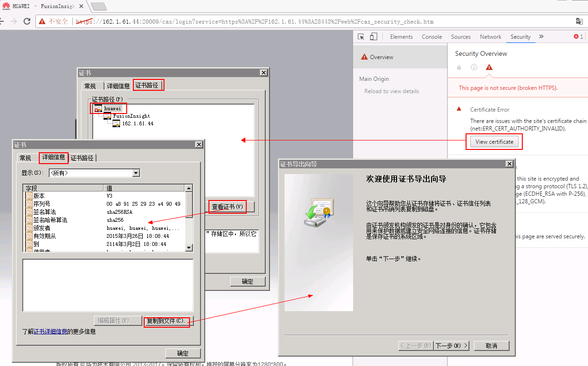Click 取消 in the certificate export wizard
Screen dimensions: 588x366
pos(492,346)
